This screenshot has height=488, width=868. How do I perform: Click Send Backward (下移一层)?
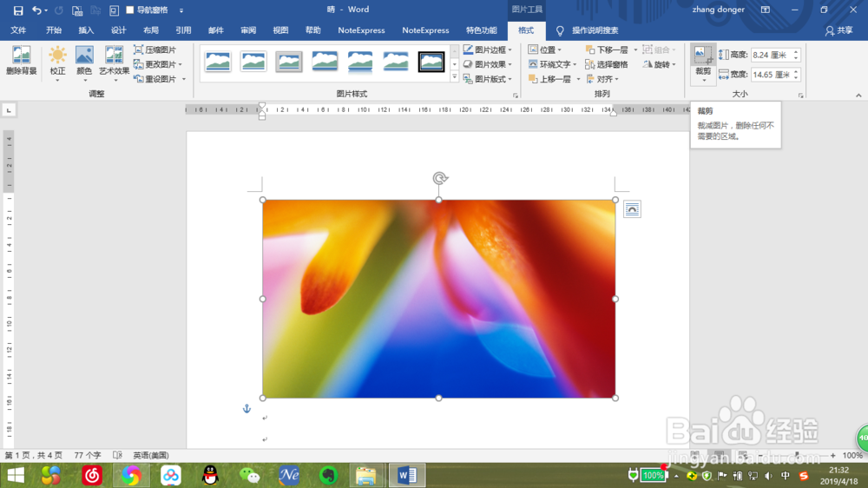(608, 49)
